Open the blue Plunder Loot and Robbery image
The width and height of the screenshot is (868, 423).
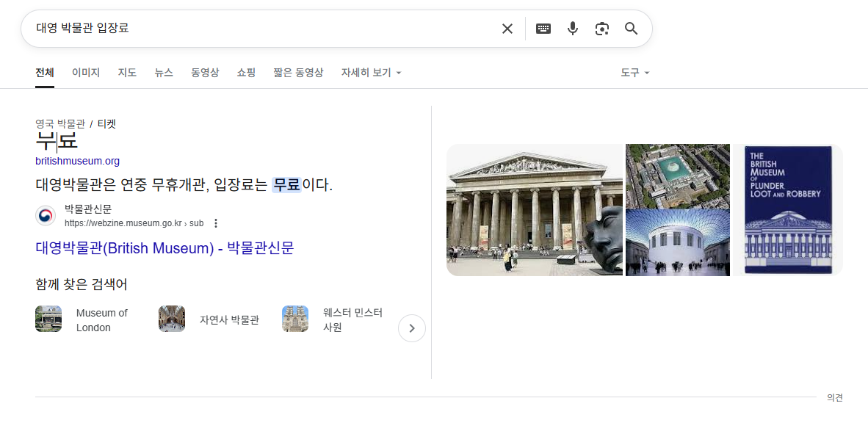pyautogui.click(x=787, y=210)
